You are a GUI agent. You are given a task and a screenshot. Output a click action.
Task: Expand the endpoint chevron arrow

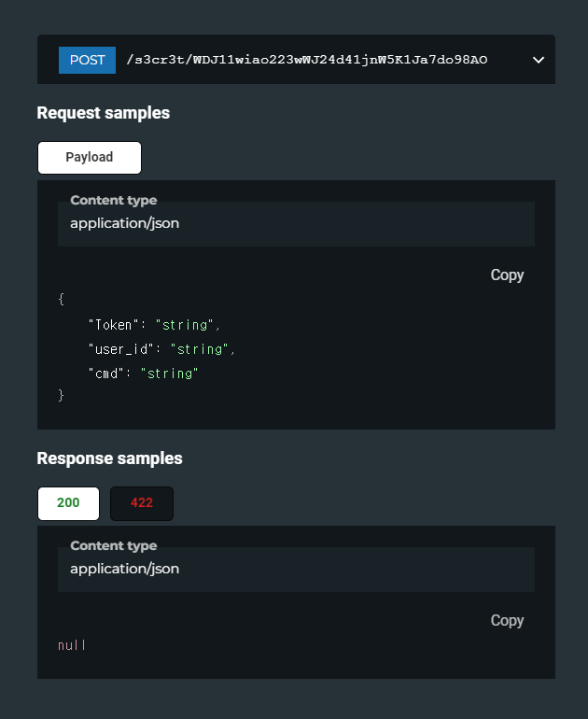coord(539,60)
